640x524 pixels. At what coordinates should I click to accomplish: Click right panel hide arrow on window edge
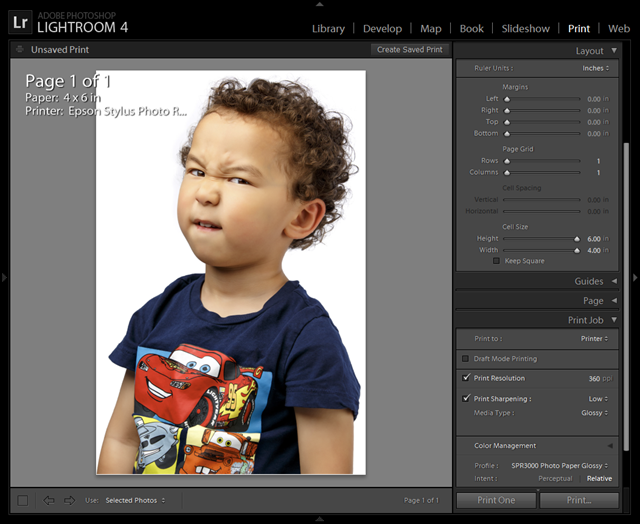pyautogui.click(x=635, y=278)
